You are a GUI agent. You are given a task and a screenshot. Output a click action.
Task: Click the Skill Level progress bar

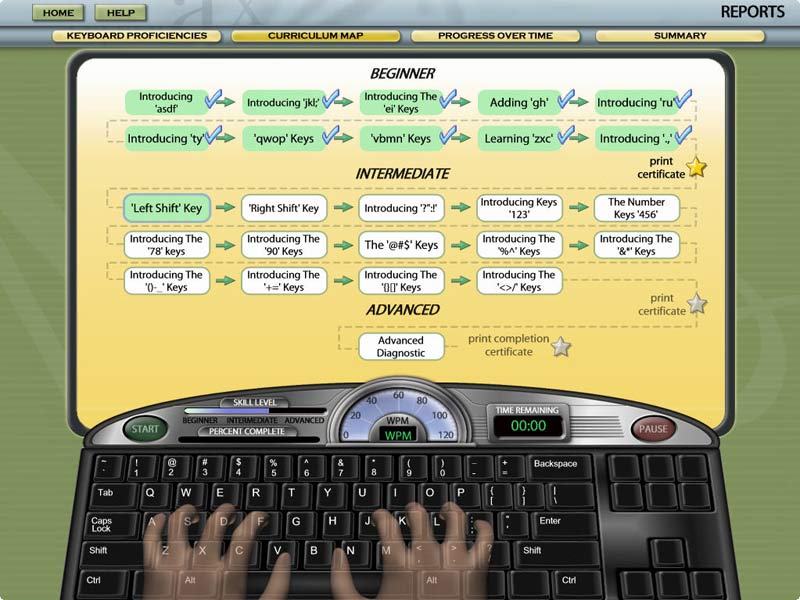(255, 410)
